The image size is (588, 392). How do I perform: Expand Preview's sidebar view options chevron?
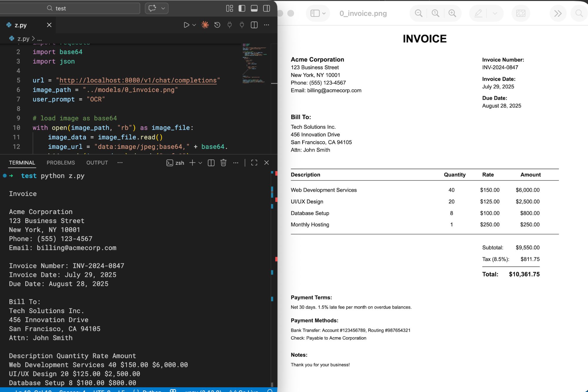click(x=323, y=13)
